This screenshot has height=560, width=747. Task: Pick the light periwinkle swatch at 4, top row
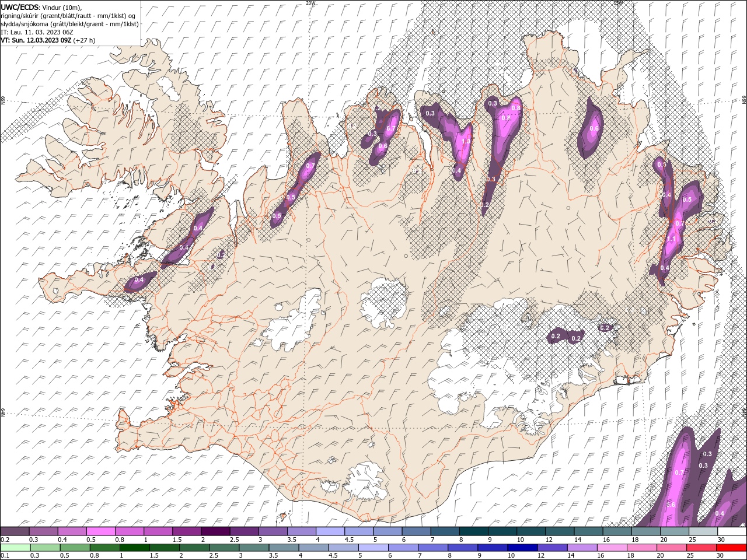330,531
